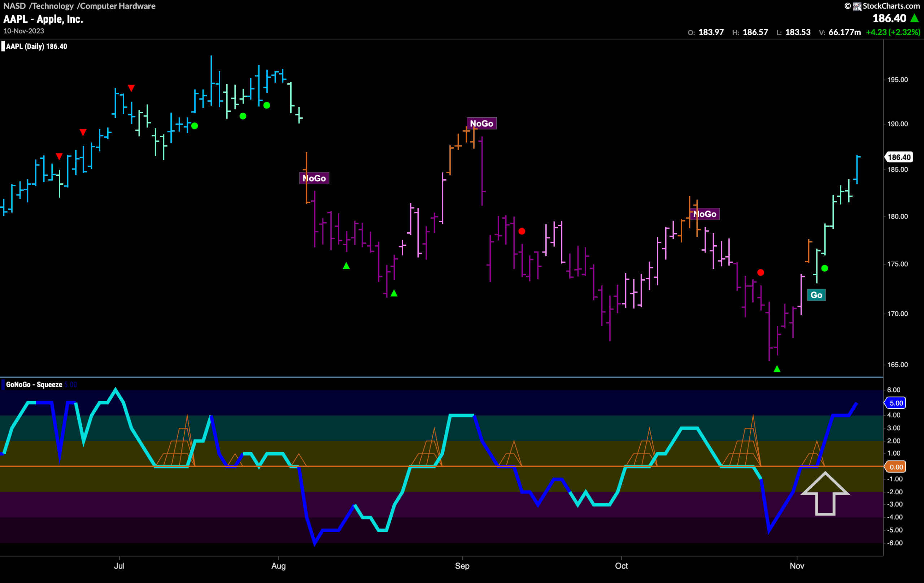
Task: Click the open value 183.97
Action: click(x=711, y=32)
